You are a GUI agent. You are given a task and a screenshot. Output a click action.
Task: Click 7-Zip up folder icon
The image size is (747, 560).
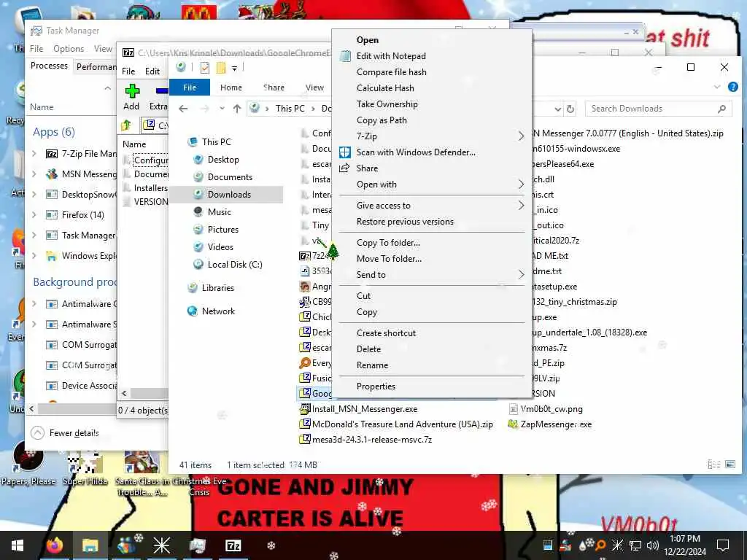[127, 125]
